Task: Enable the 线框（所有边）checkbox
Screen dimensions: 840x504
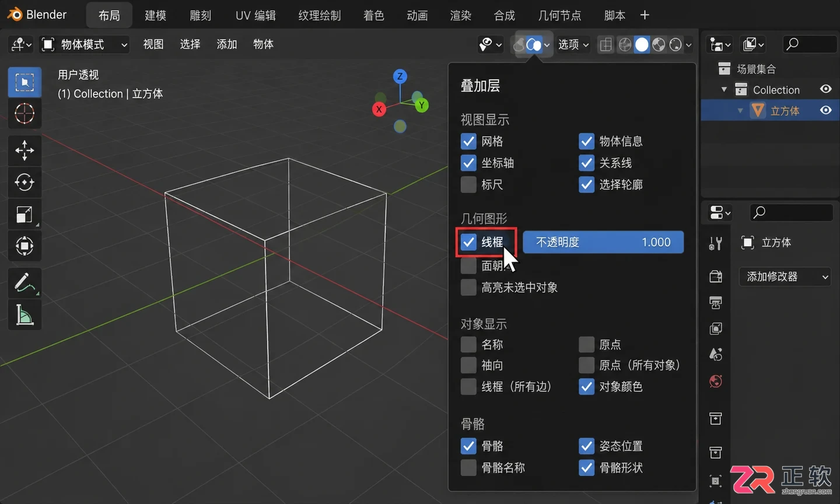Action: tap(468, 386)
